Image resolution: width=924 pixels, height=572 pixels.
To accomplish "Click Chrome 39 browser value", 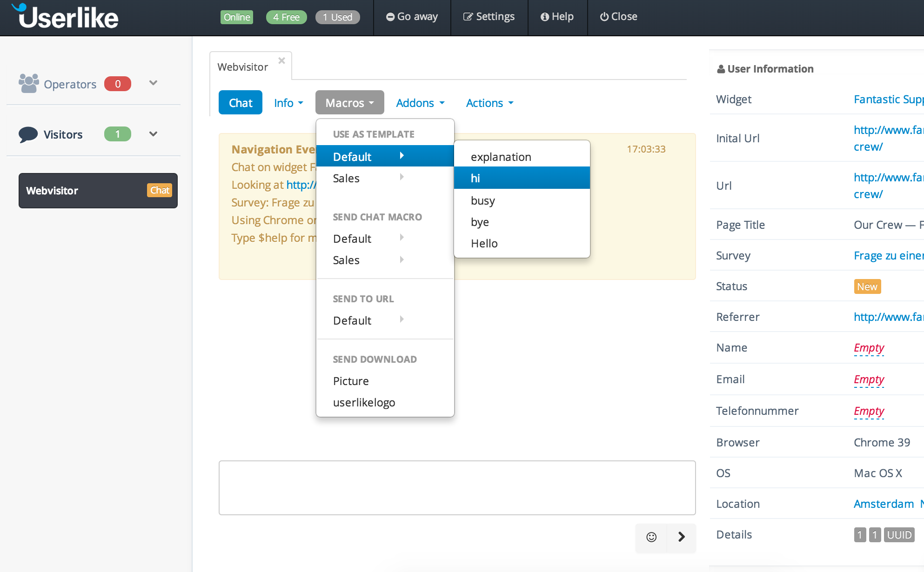I will pos(882,442).
